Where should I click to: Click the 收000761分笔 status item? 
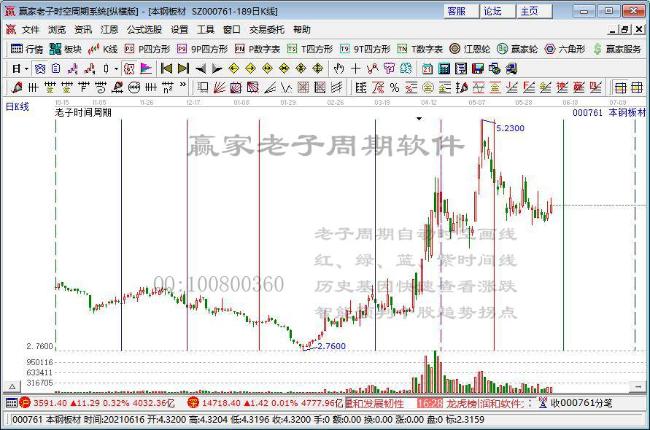point(581,403)
